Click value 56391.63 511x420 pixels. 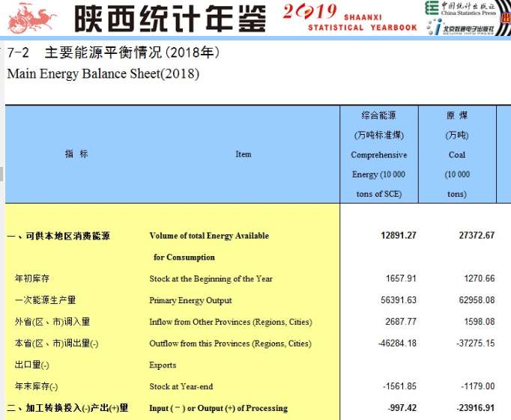point(399,300)
